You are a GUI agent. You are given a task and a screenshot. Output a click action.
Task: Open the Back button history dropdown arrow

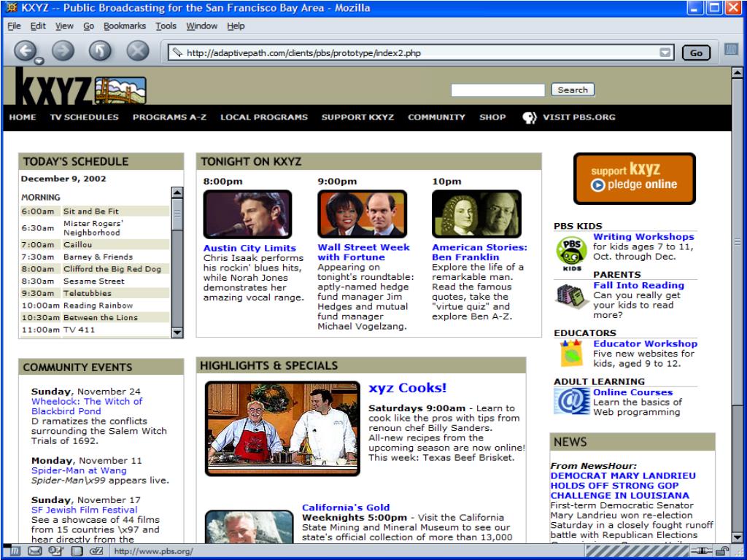(39, 61)
